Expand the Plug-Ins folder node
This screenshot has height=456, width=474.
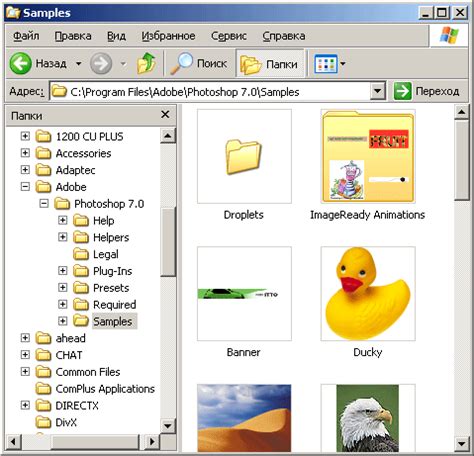coord(62,270)
